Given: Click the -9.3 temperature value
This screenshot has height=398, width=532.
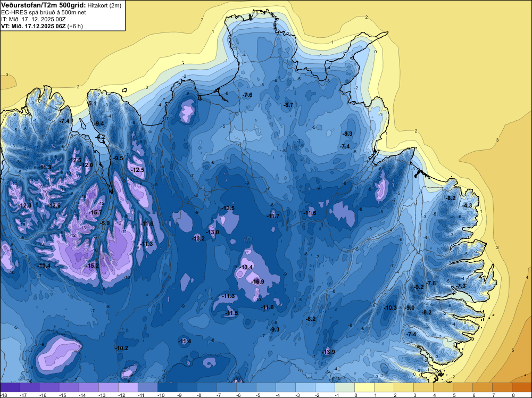Looking at the screenshot, I should tap(275, 329).
